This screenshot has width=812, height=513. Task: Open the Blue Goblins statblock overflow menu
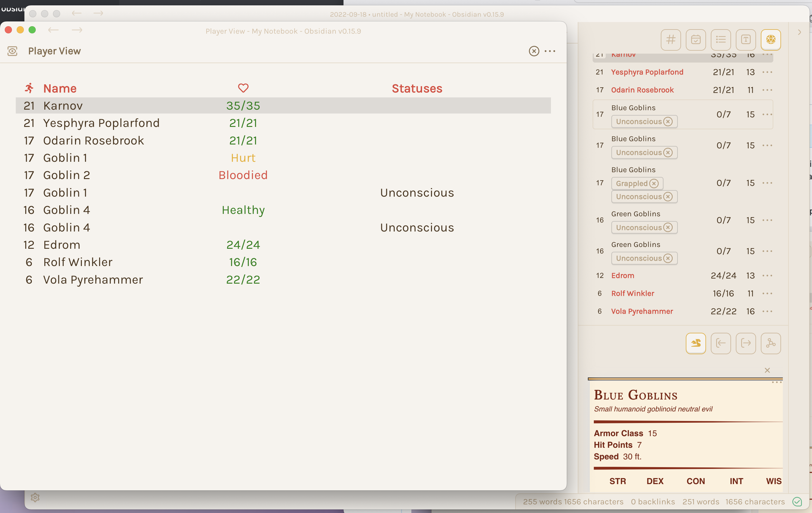777,383
